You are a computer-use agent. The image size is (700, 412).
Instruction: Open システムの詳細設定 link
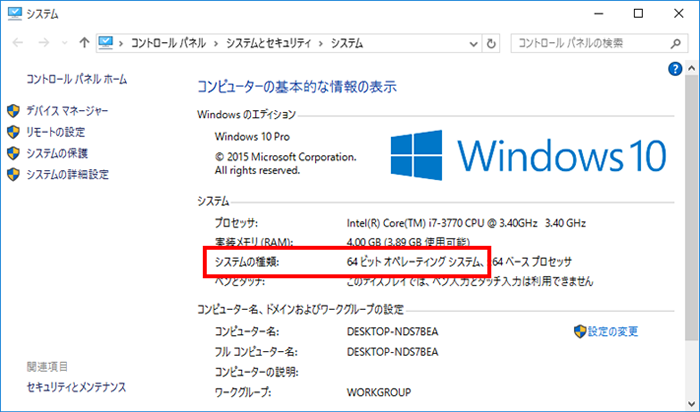click(67, 175)
